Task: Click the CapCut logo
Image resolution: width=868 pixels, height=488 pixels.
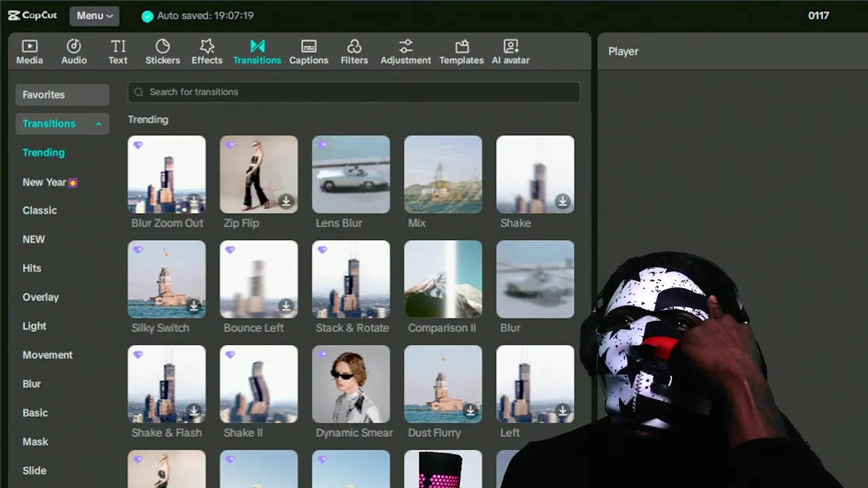Action: 33,16
